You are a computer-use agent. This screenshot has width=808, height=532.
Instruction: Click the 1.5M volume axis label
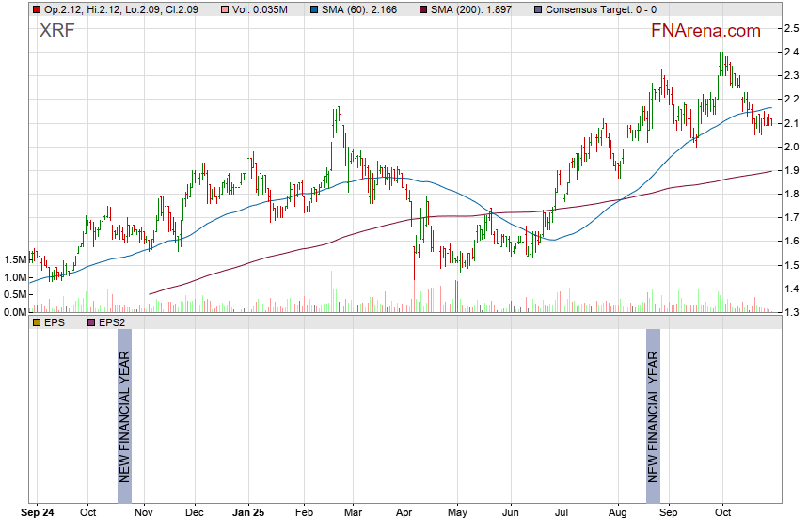click(14, 259)
